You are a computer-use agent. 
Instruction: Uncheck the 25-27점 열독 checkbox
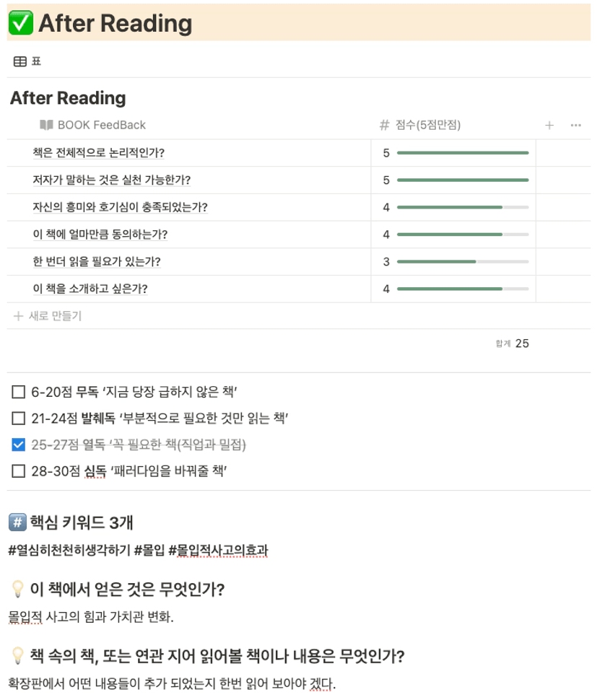coord(18,445)
